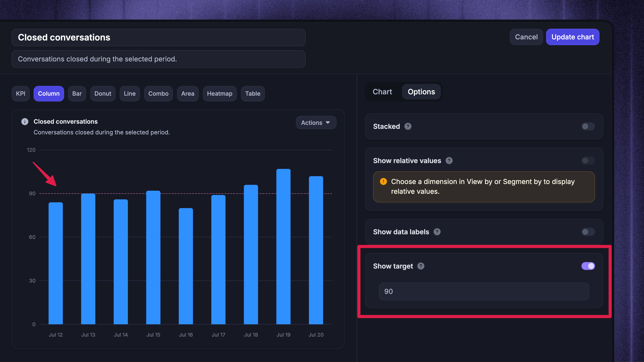Click the 'Jul 16' axis label

point(186,335)
